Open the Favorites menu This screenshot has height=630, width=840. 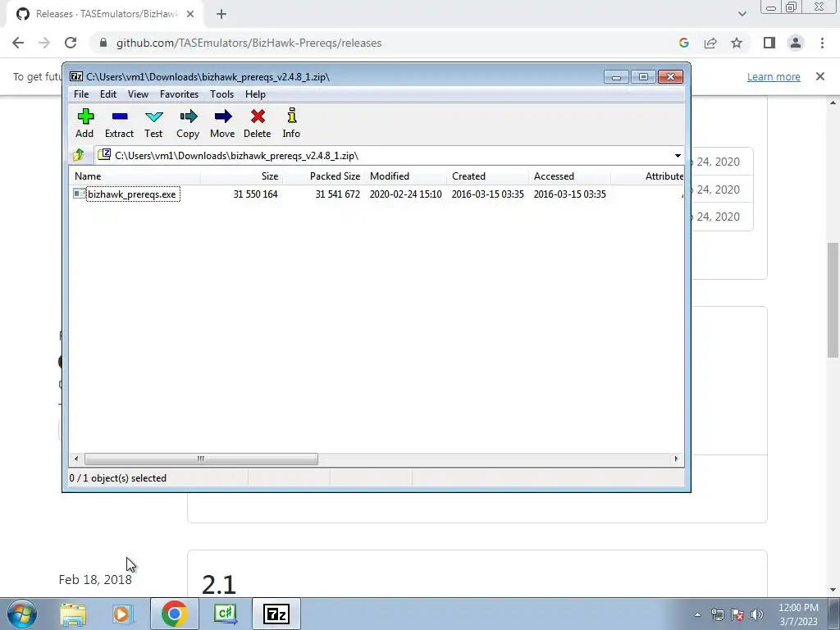(x=179, y=94)
